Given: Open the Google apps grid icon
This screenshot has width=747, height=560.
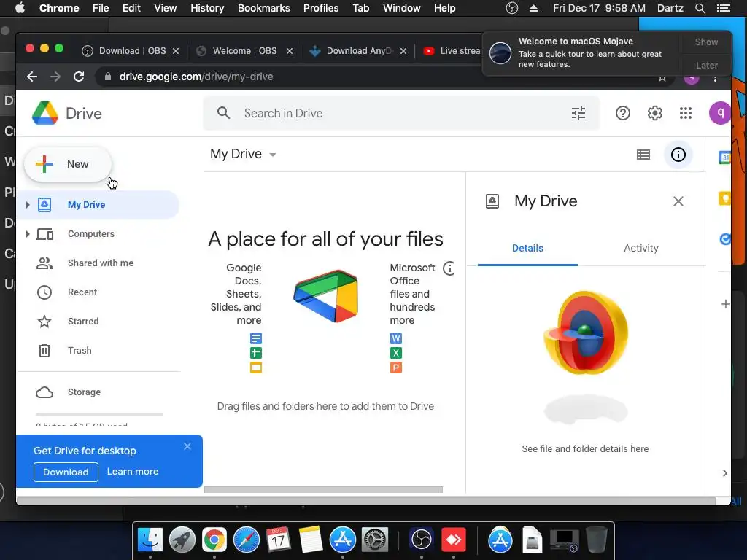Looking at the screenshot, I should pos(686,113).
